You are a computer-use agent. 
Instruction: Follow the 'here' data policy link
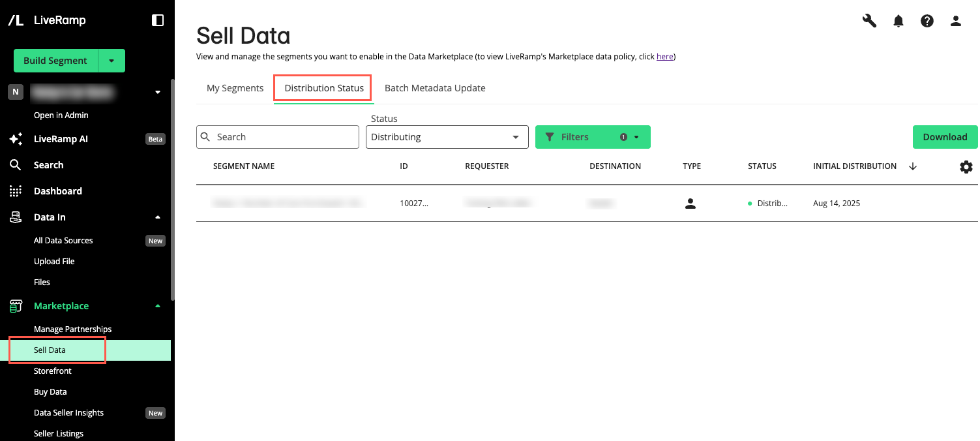click(664, 57)
